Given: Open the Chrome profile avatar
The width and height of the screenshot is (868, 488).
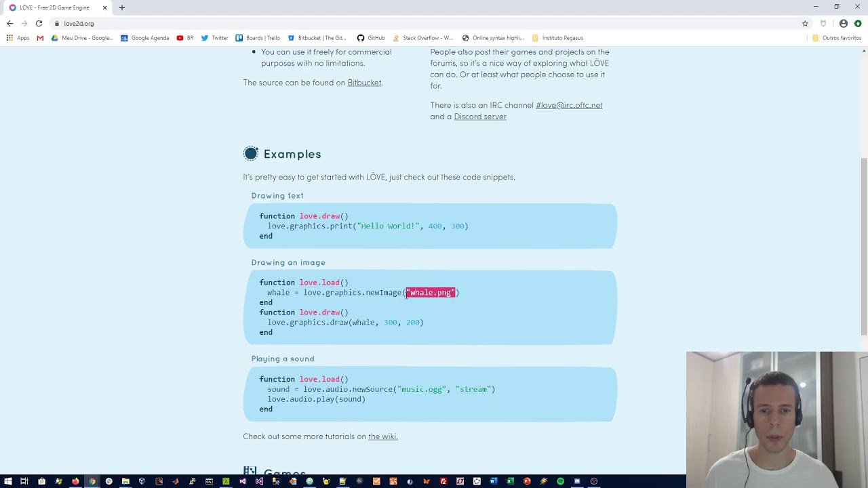Looking at the screenshot, I should (844, 23).
